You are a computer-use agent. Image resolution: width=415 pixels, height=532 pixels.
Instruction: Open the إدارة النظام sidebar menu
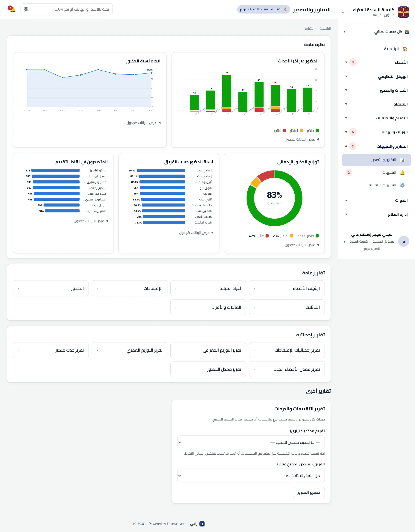(376, 215)
